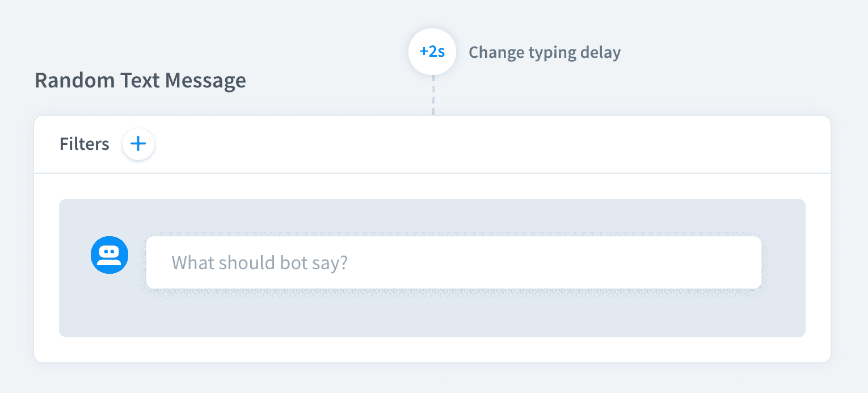Click "Change typing delay" text

click(x=545, y=53)
